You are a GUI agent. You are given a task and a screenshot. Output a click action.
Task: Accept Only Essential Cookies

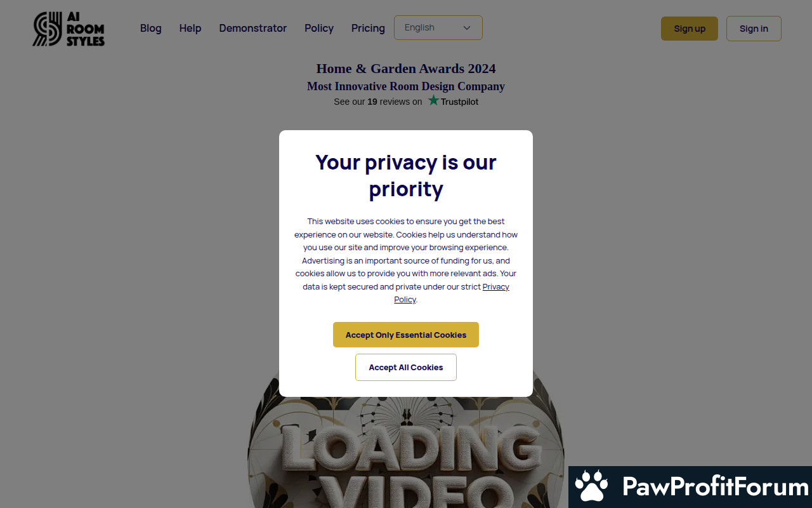pos(406,335)
